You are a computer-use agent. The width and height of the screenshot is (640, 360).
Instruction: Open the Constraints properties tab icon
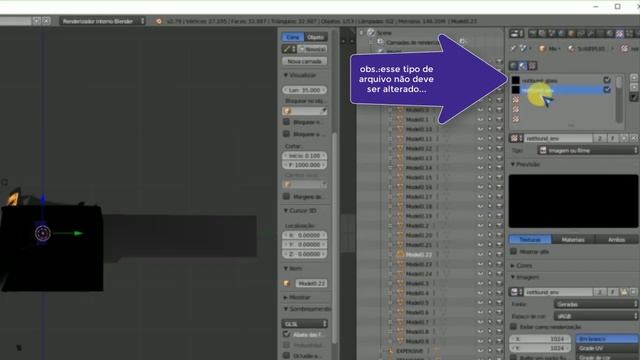coord(581,33)
